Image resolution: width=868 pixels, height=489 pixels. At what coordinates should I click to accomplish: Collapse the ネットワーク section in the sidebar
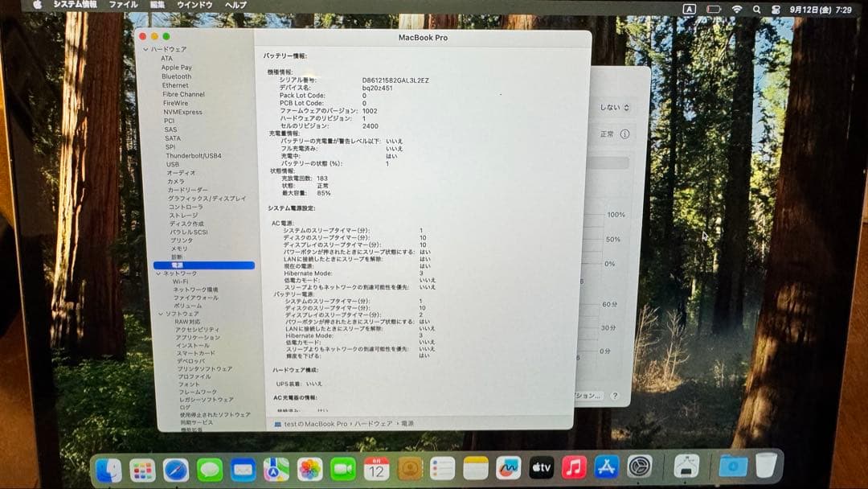tap(158, 273)
